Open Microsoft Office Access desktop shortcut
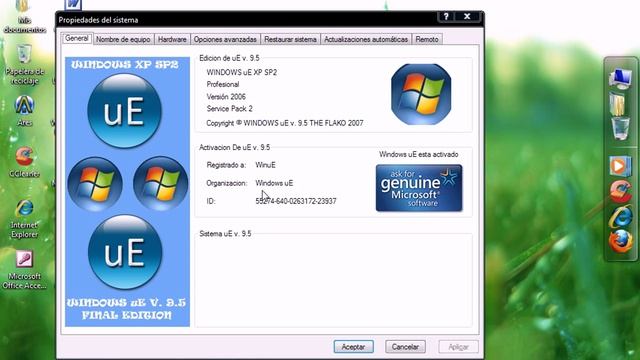640x360 pixels. [x=24, y=270]
